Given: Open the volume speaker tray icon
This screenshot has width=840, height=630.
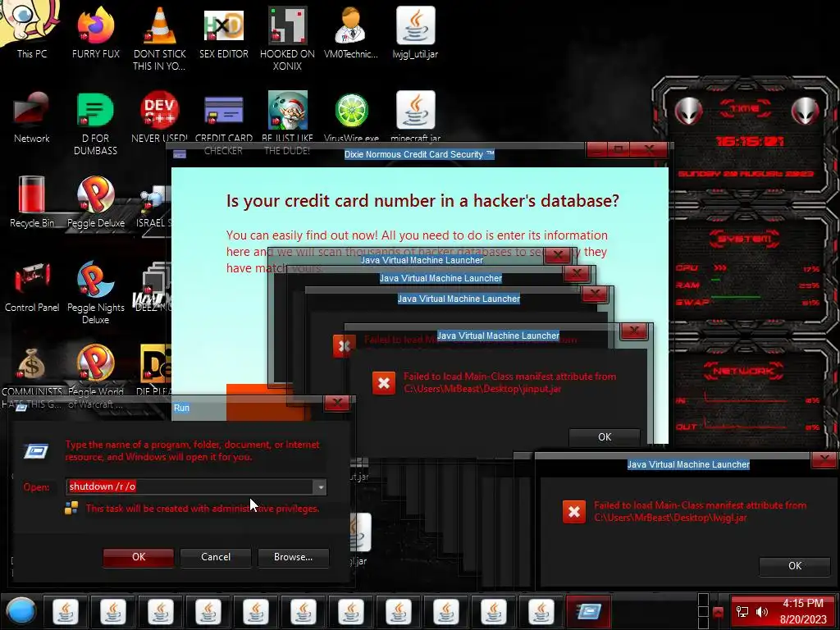Looking at the screenshot, I should click(762, 612).
